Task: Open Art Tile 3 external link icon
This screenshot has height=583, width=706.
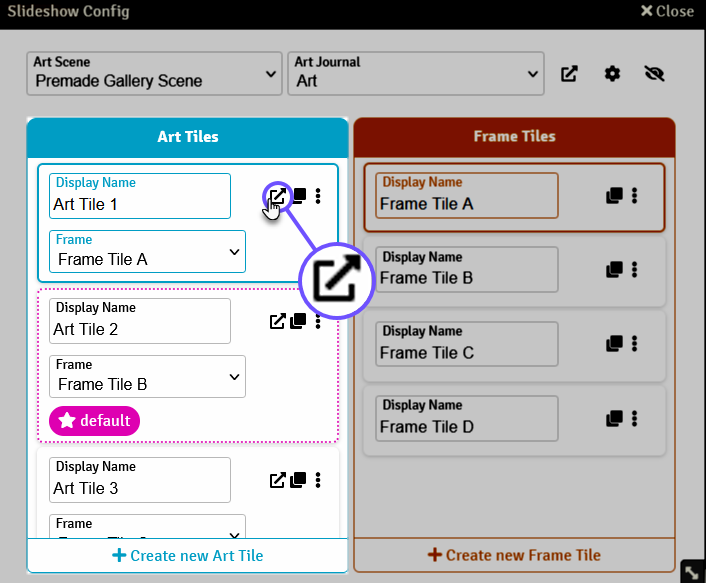Action: 277,480
